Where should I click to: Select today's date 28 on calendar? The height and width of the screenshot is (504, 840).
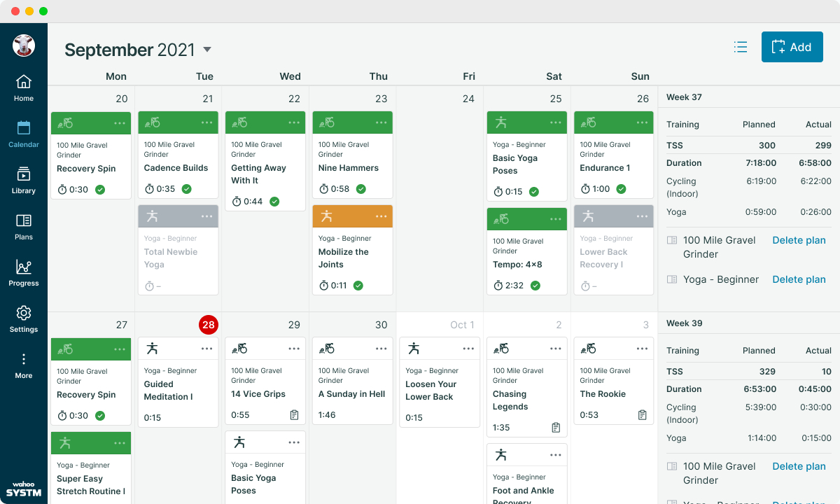coord(208,325)
